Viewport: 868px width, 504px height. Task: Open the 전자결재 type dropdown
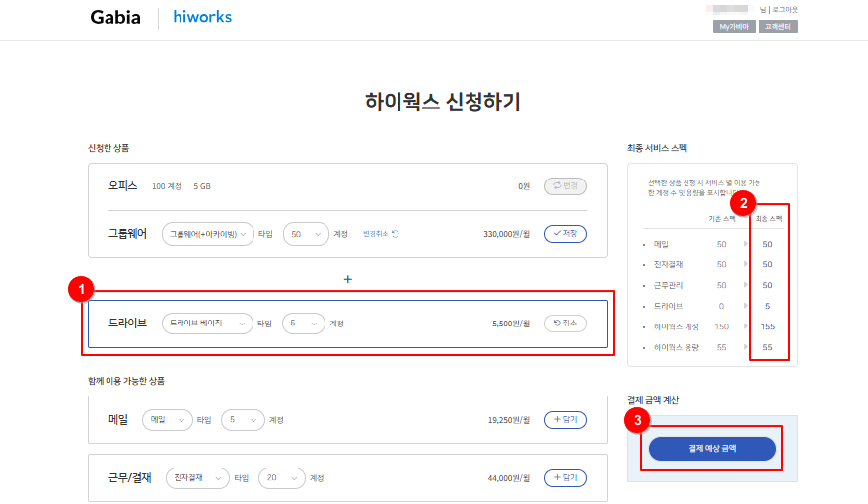[x=196, y=477]
